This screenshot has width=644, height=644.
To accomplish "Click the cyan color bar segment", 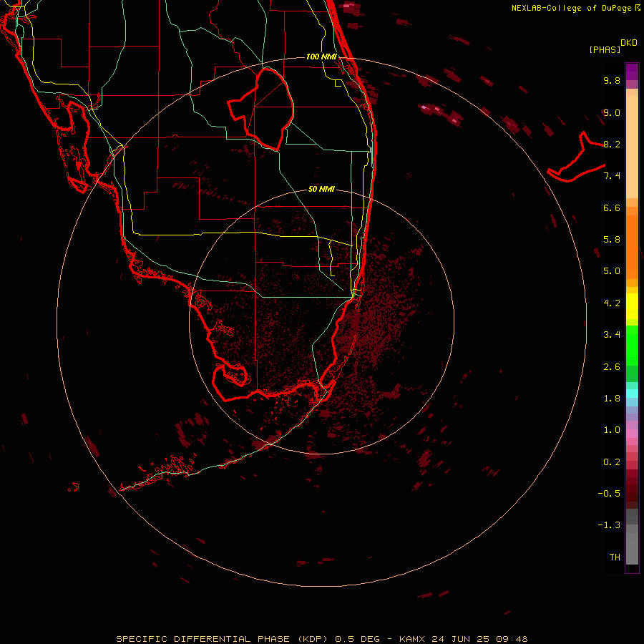I will [x=632, y=394].
